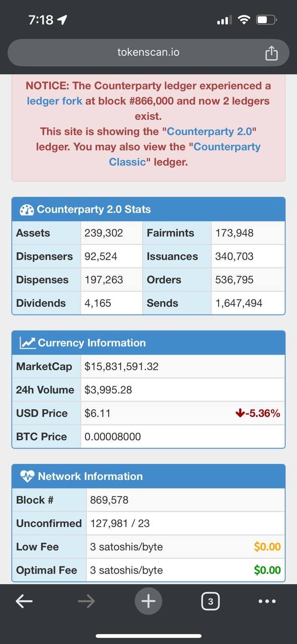
Task: Open the 'ledger fork' link
Action: point(54,101)
